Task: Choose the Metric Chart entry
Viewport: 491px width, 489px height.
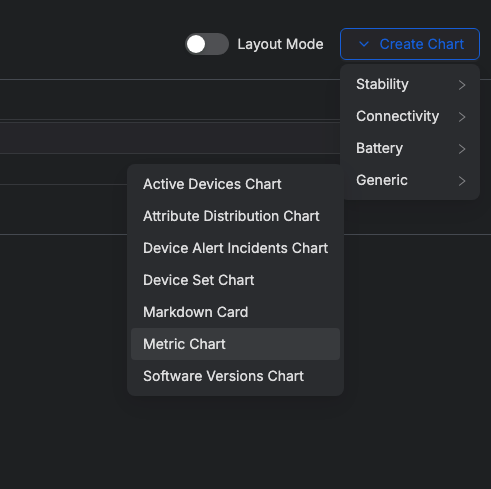Action: point(235,344)
